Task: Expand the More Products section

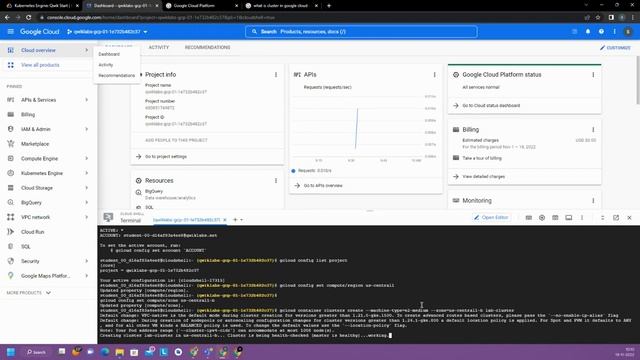Action: (x=29, y=293)
